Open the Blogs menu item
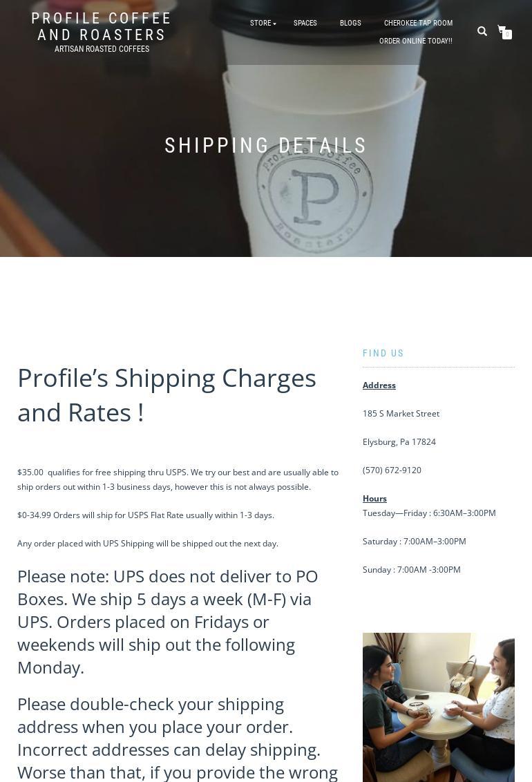 [350, 23]
